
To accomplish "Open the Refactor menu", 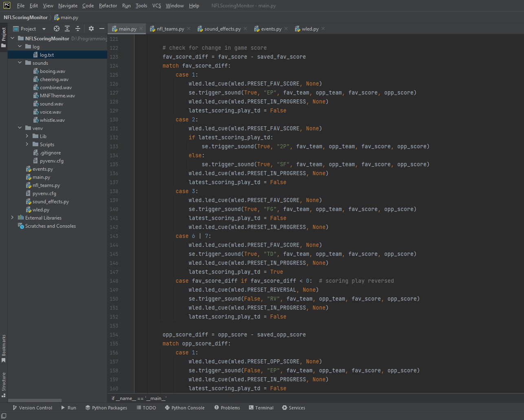I will (108, 6).
